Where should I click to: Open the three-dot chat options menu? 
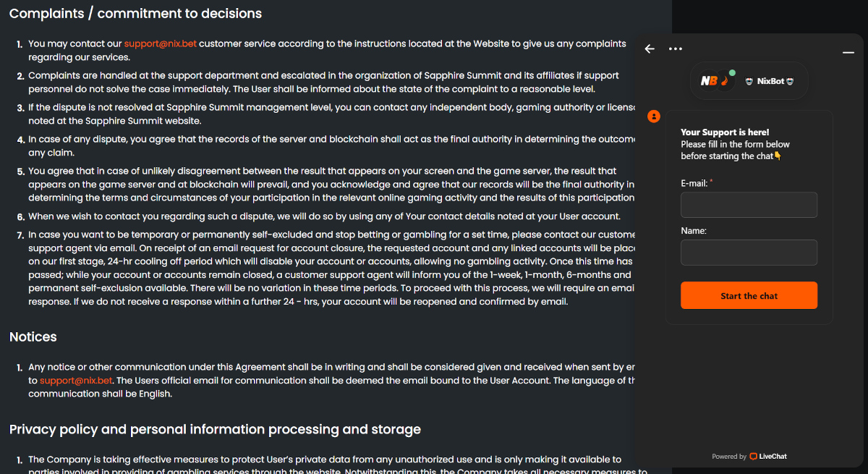[x=676, y=49]
